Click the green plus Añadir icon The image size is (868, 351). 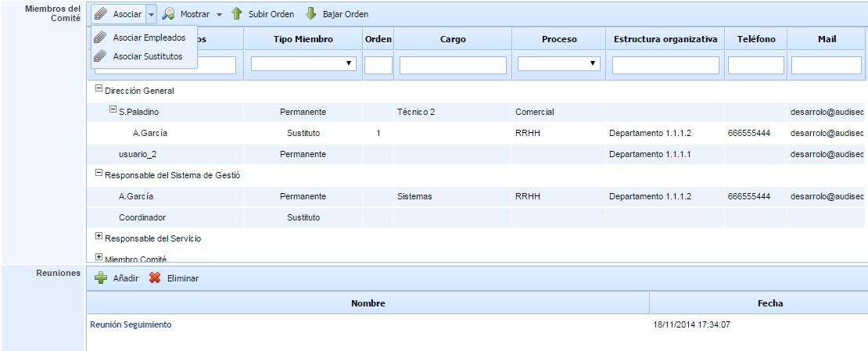pyautogui.click(x=101, y=278)
